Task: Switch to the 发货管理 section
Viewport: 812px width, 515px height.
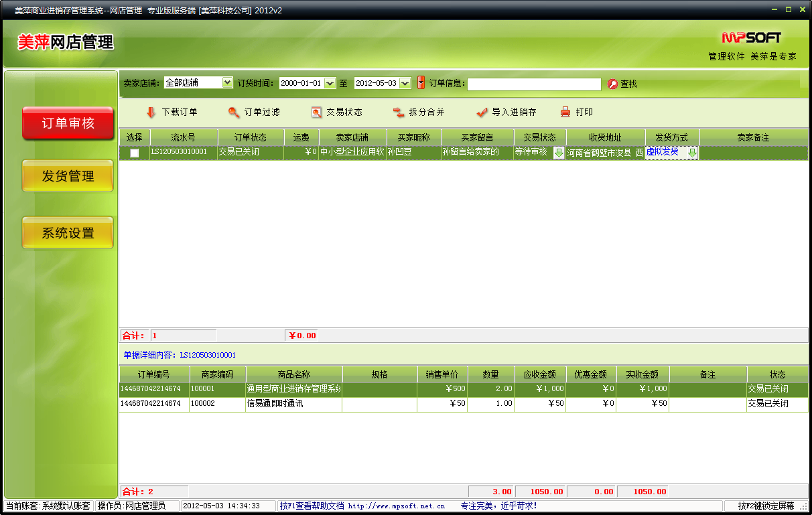Action: [x=68, y=176]
